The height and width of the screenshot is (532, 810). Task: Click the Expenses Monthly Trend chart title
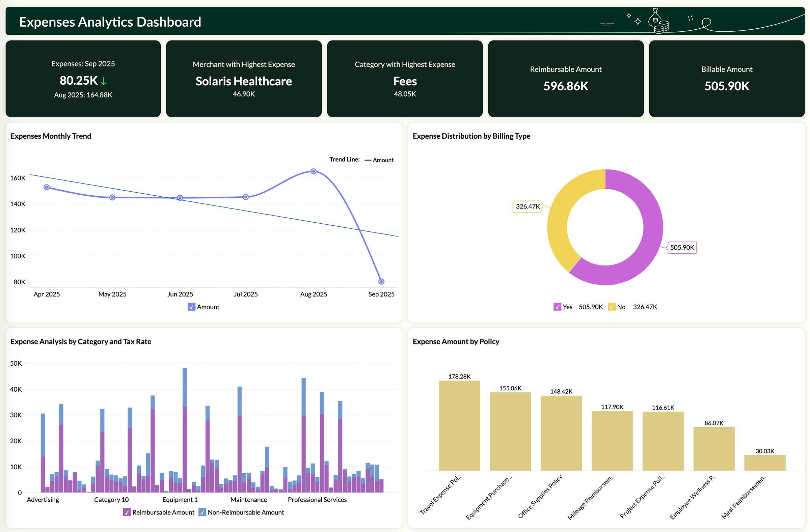51,136
